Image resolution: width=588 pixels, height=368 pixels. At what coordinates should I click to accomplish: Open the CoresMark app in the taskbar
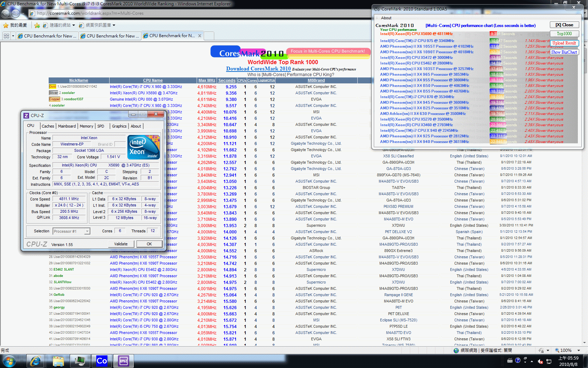[101, 361]
